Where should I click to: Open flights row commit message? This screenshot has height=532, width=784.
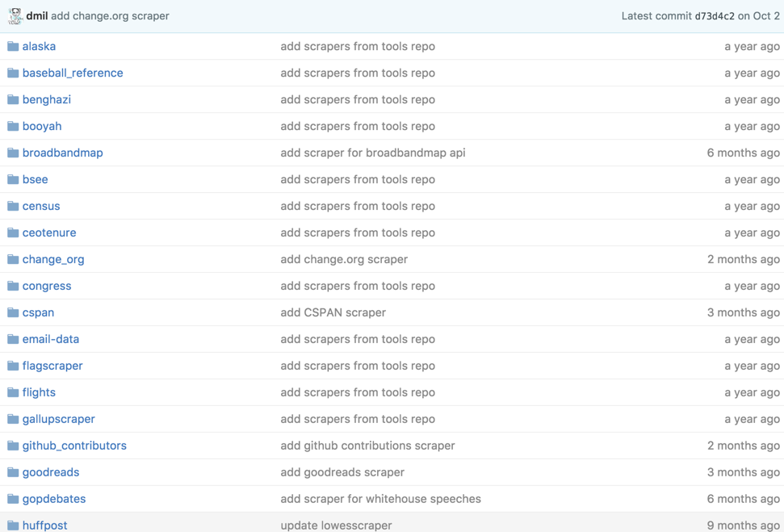[x=358, y=392]
